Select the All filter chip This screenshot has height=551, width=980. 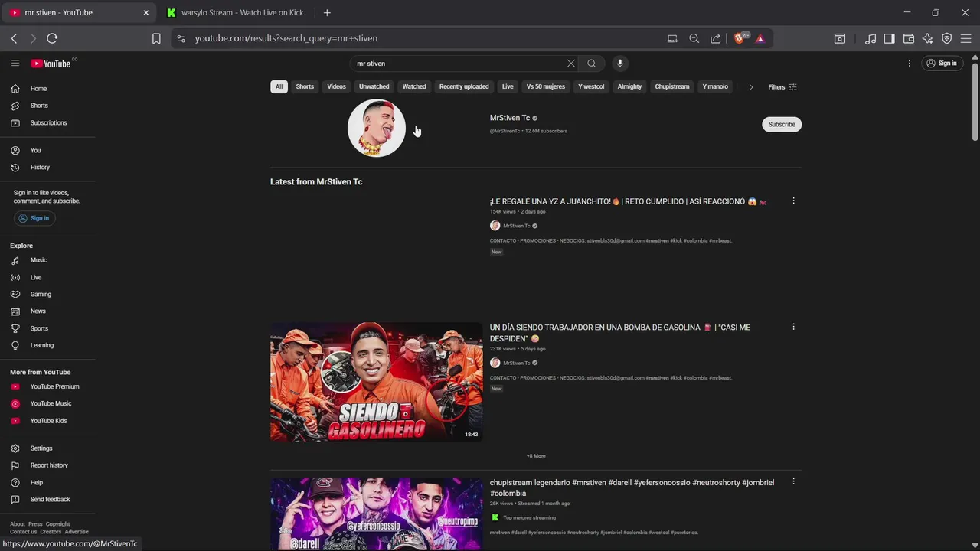click(279, 86)
